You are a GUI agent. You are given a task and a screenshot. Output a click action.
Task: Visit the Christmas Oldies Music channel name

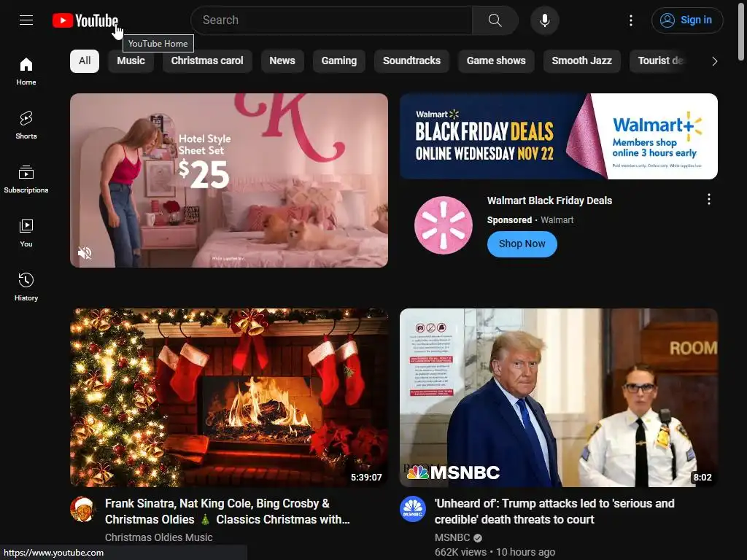point(158,537)
